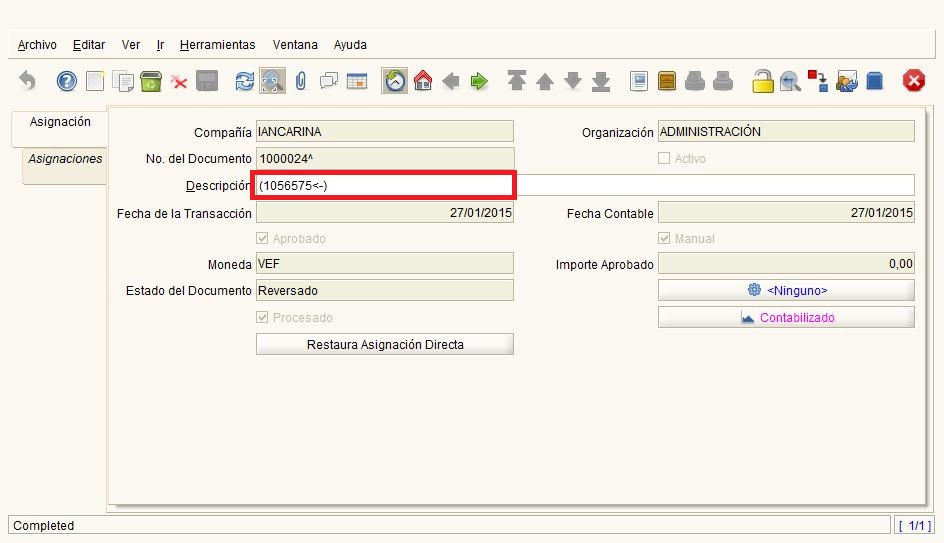Open the Archivo menu

point(37,45)
